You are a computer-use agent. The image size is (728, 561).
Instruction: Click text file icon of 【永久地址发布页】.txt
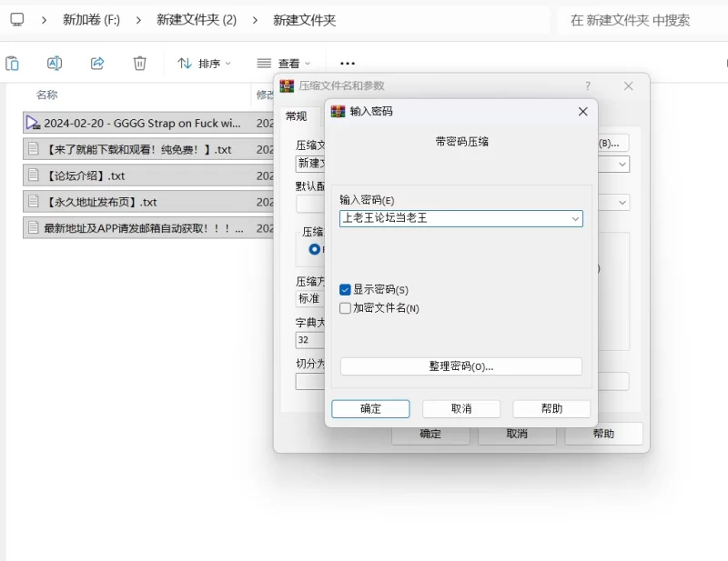click(33, 201)
